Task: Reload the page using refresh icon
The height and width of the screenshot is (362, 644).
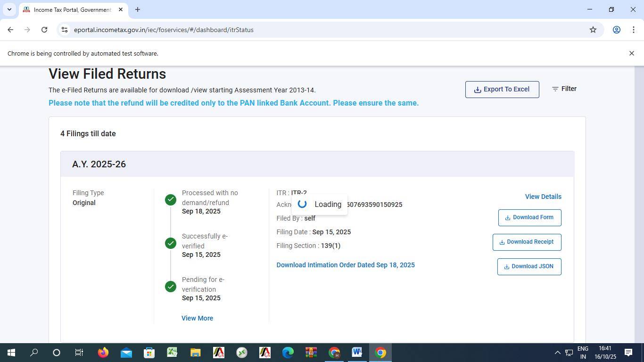Action: (x=44, y=30)
